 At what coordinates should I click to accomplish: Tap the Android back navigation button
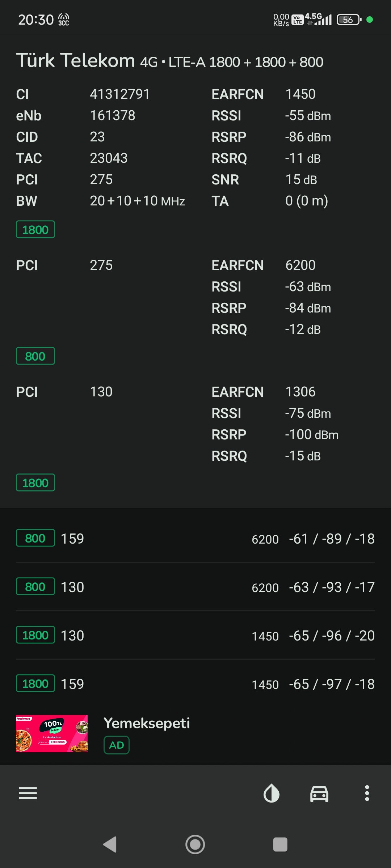pyautogui.click(x=110, y=844)
